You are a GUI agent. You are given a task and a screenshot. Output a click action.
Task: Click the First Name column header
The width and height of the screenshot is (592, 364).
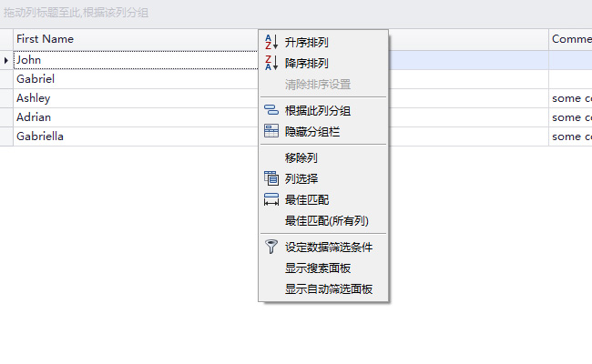tap(136, 39)
